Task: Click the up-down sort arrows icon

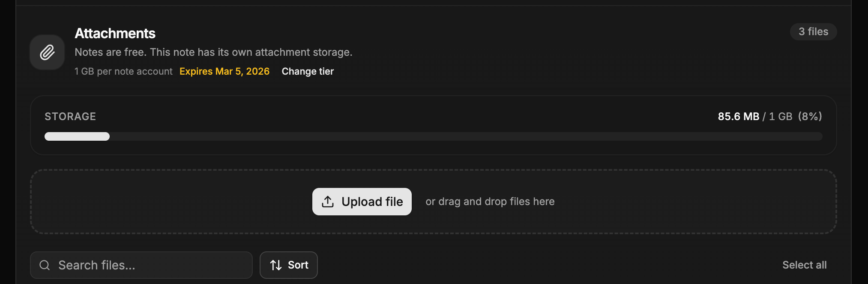Action: [276, 265]
